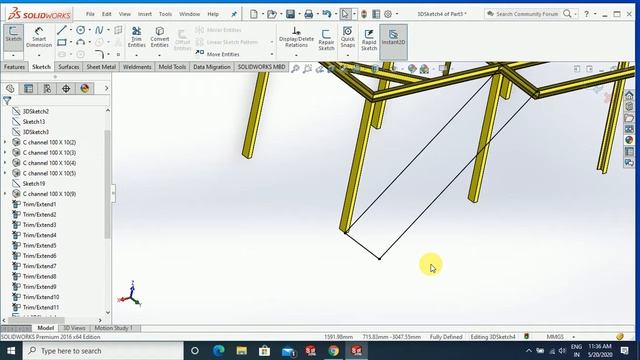
Task: Expand C channel 100 X 10(2) feature
Action: coord(5,142)
